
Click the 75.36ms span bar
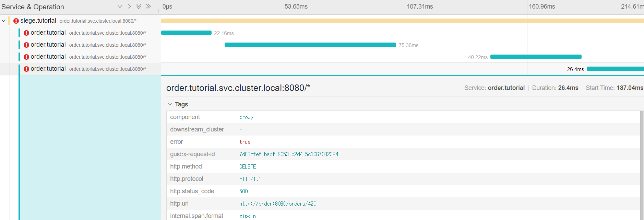click(310, 45)
